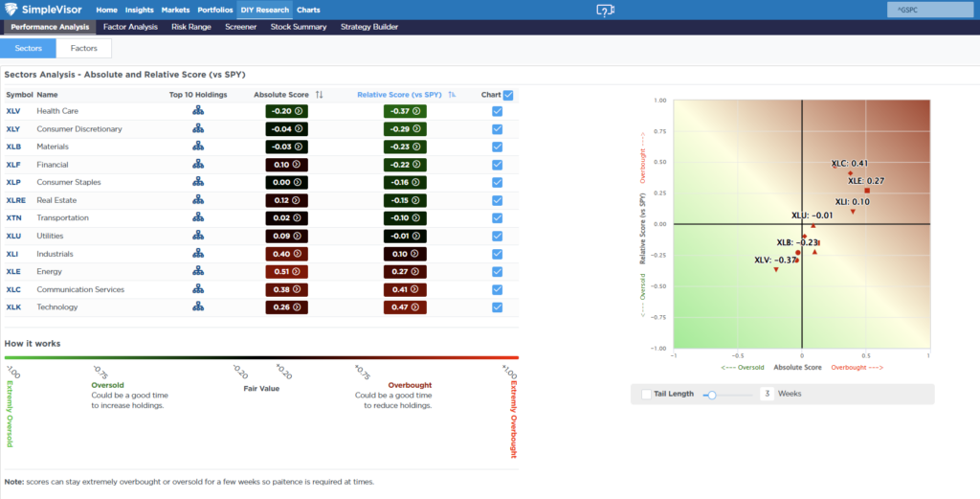Switch to Risk Range tab
This screenshot has width=980, height=499.
(191, 27)
